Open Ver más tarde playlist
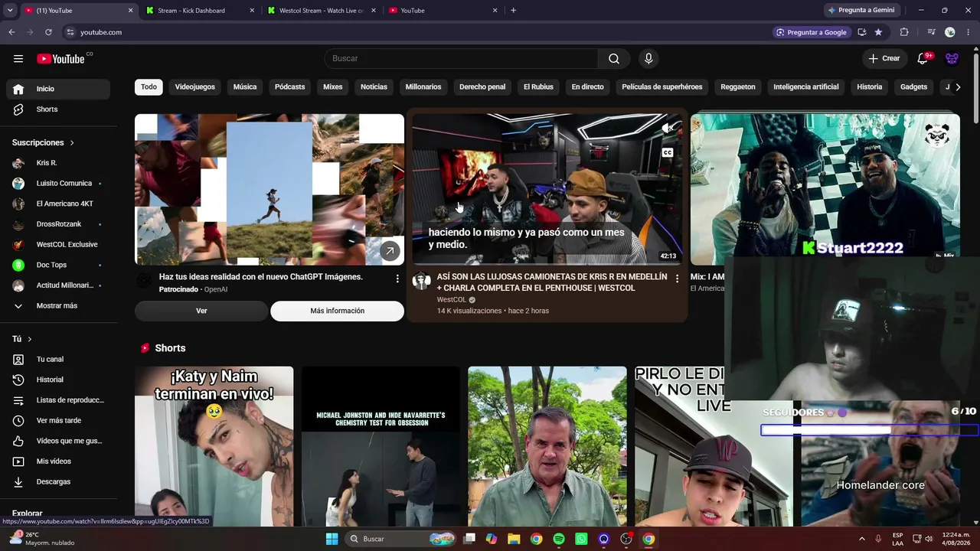980x551 pixels. 58,420
